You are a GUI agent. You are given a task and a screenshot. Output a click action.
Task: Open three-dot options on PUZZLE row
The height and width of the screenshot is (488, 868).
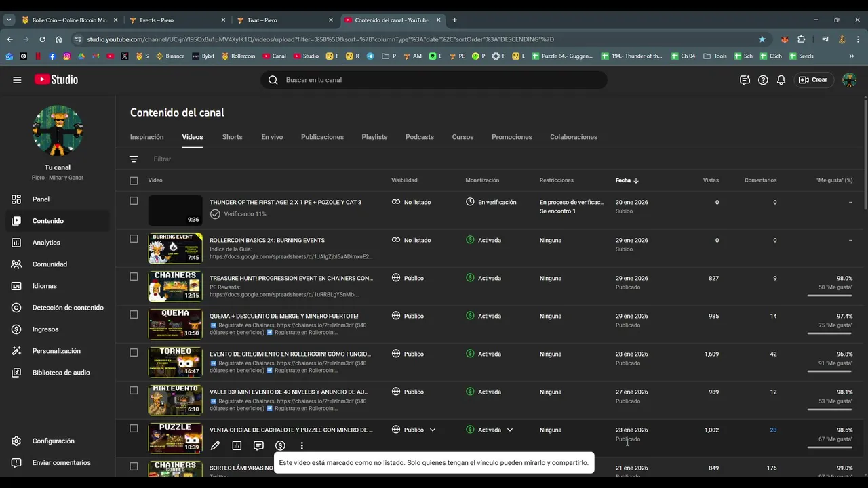pyautogui.click(x=302, y=445)
